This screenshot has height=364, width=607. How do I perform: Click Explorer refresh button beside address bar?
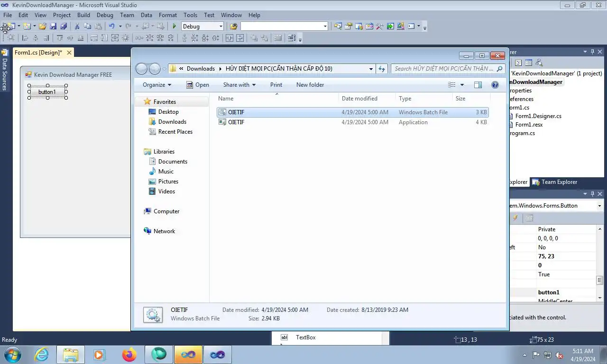click(382, 69)
